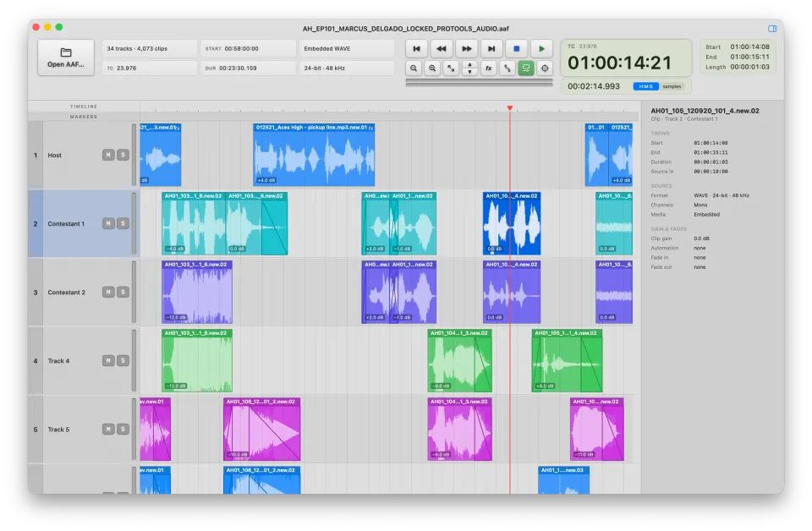Click the zoom-to-fit diagonal arrows icon
The image size is (812, 531).
pyautogui.click(x=451, y=68)
